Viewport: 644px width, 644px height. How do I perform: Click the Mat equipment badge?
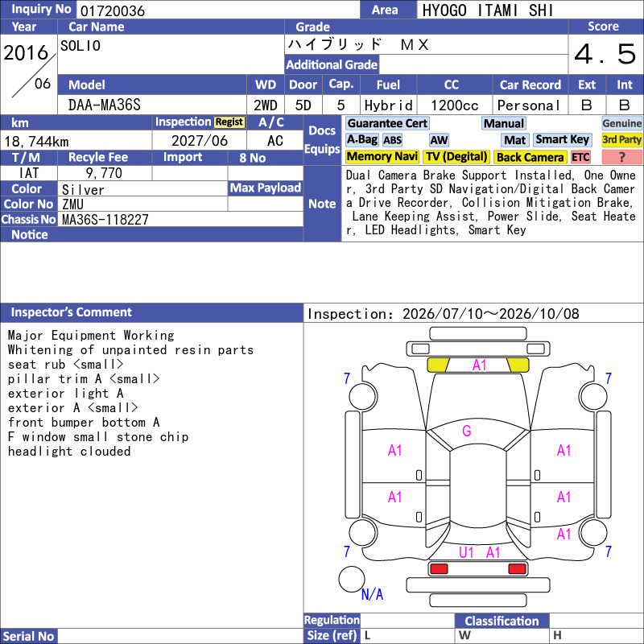tap(514, 140)
